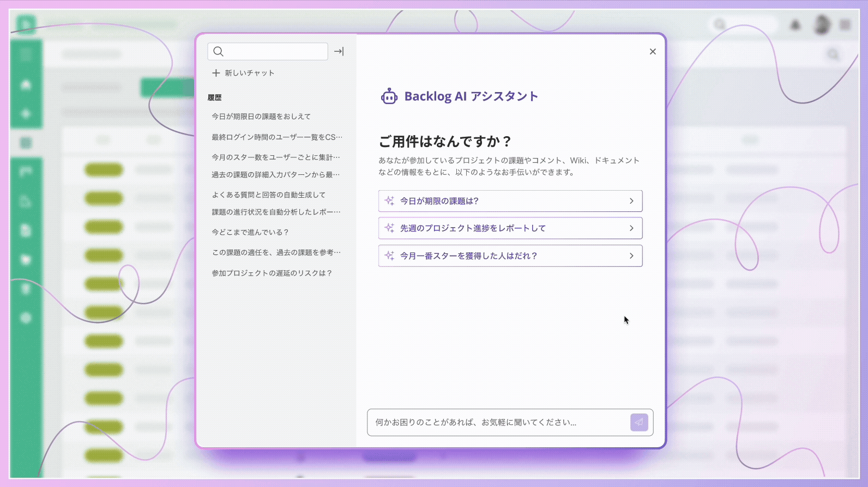Viewport: 868px width, 487px height.
Task: Click chevron arrow on 今日が期限の課題は? suggestion
Action: point(631,201)
